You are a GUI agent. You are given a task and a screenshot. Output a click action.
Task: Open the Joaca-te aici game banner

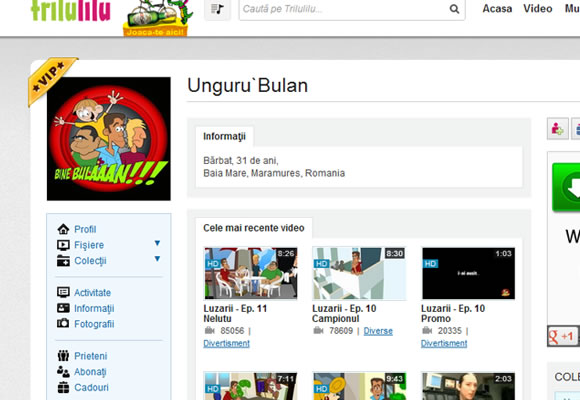click(158, 19)
